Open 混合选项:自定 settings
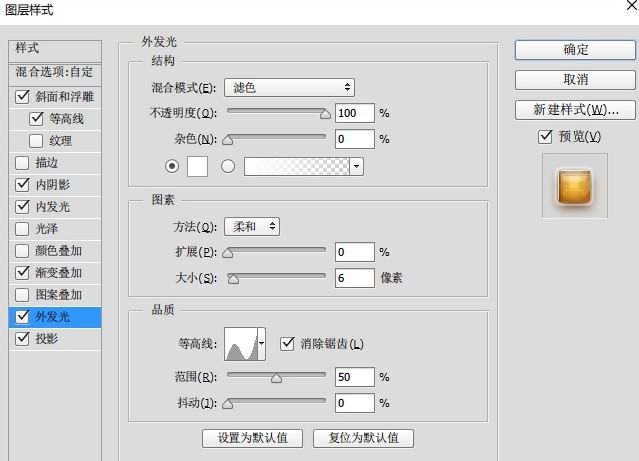 55,73
